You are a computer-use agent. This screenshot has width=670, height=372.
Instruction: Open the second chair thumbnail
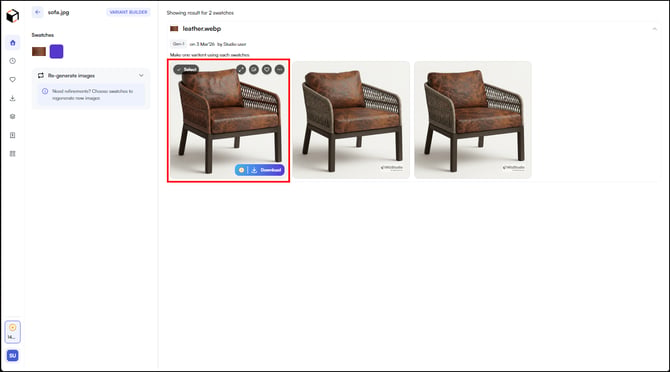(351, 120)
